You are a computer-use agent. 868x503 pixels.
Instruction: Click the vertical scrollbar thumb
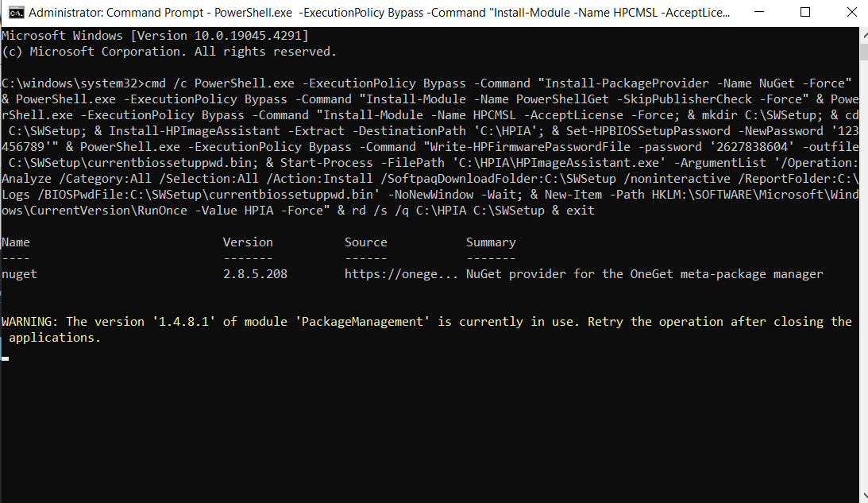pyautogui.click(x=863, y=51)
